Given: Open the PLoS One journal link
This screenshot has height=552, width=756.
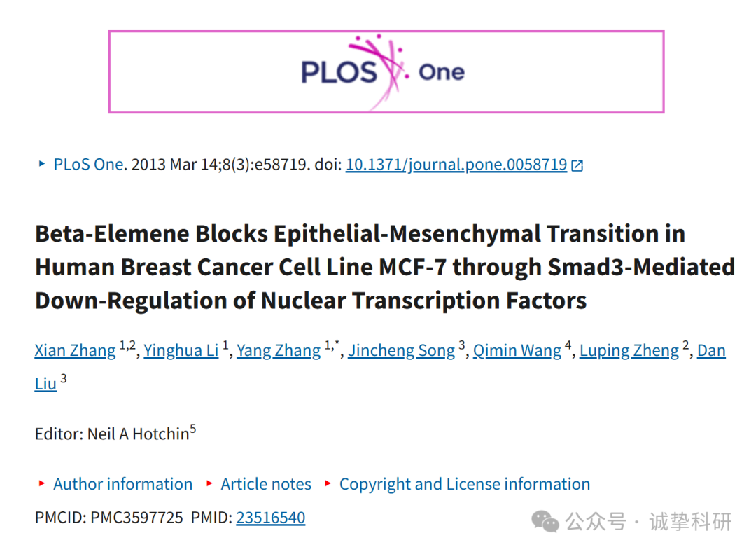Looking at the screenshot, I should [89, 165].
